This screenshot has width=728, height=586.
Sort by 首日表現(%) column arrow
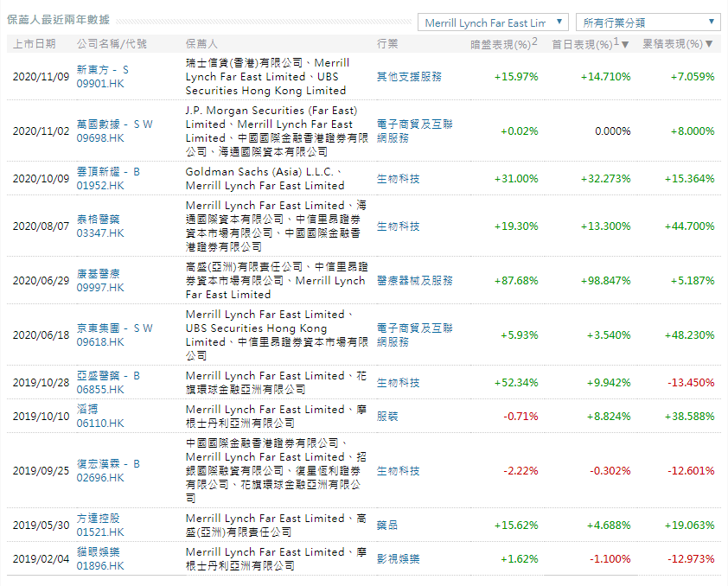coord(625,45)
